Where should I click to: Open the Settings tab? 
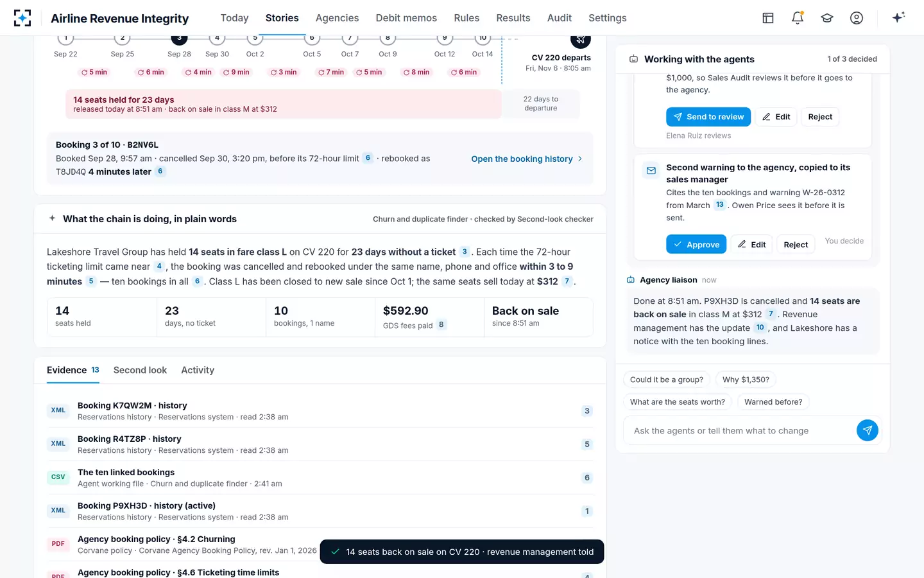[x=607, y=18]
